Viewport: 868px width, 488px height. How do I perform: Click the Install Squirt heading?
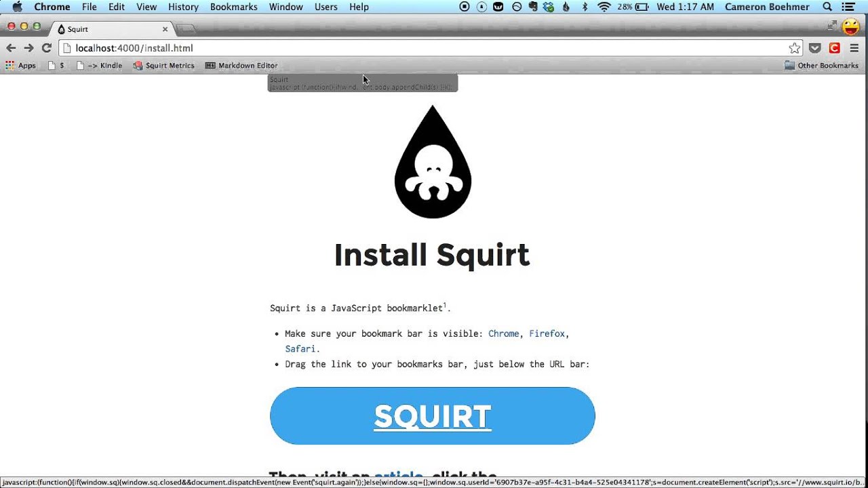tap(432, 255)
